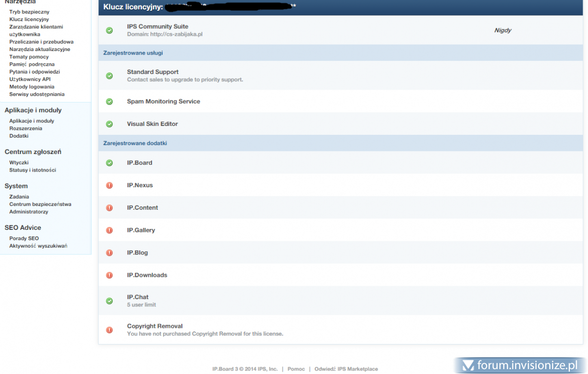Open Tryb bezpieczny in the sidebar
The width and height of the screenshot is (588, 374).
point(29,12)
